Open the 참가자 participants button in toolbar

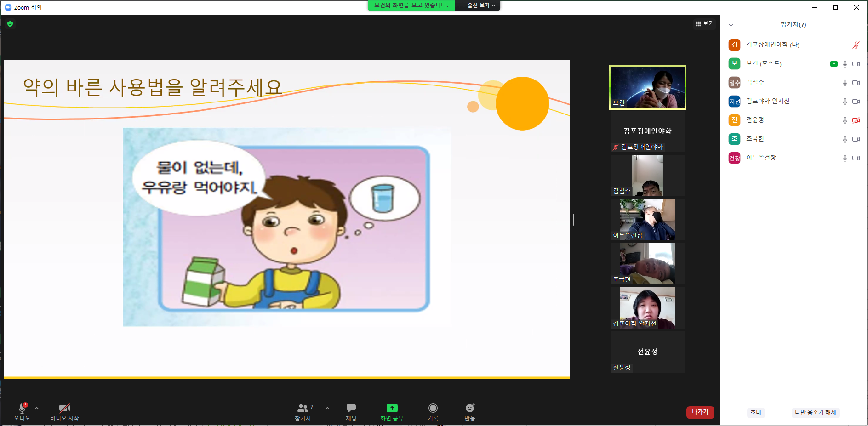(303, 411)
